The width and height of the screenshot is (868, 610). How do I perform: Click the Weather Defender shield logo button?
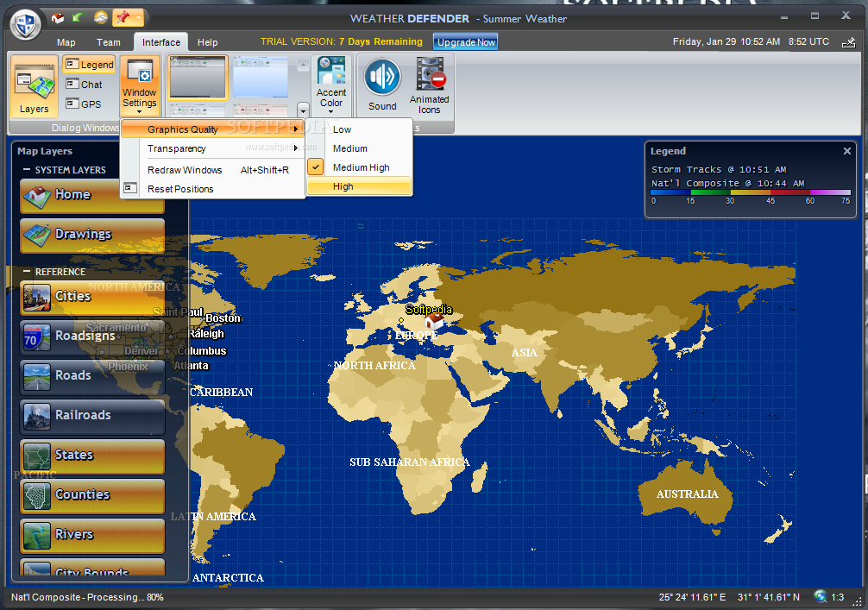point(25,24)
